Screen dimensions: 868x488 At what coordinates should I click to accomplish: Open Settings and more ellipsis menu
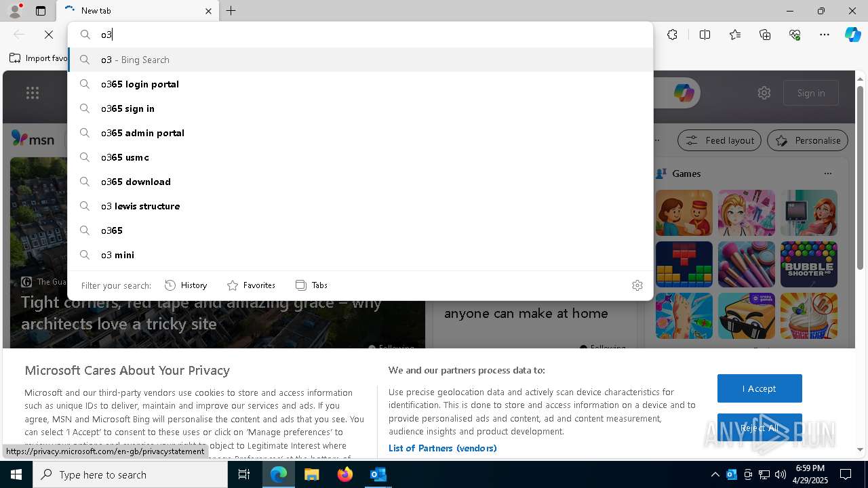[825, 35]
